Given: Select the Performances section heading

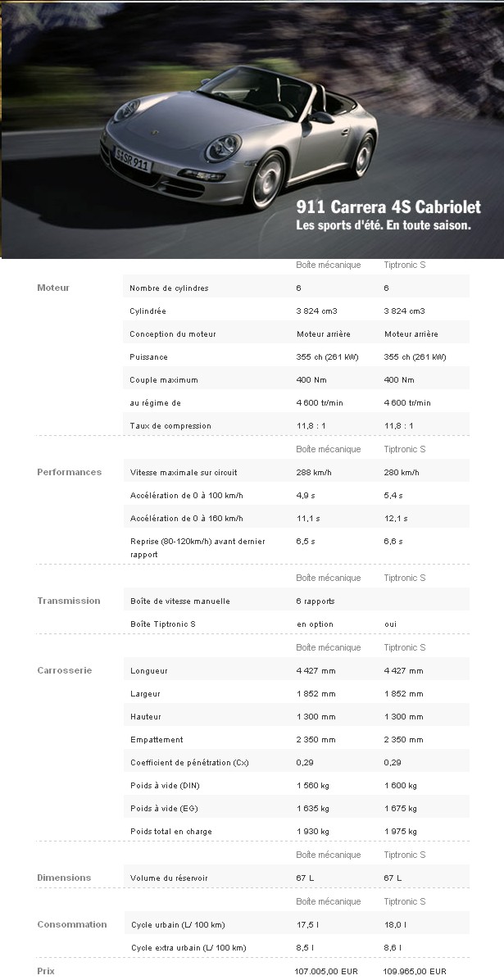Looking at the screenshot, I should (x=70, y=472).
